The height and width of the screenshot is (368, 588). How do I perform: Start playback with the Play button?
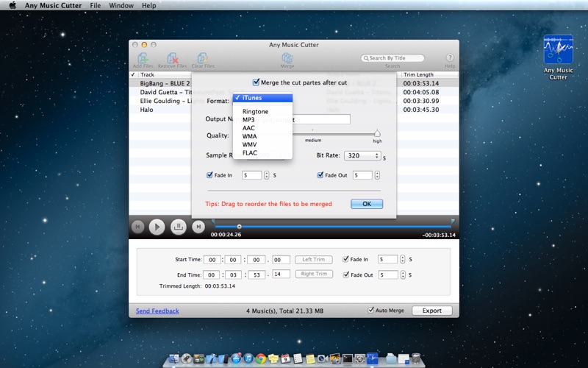point(157,227)
